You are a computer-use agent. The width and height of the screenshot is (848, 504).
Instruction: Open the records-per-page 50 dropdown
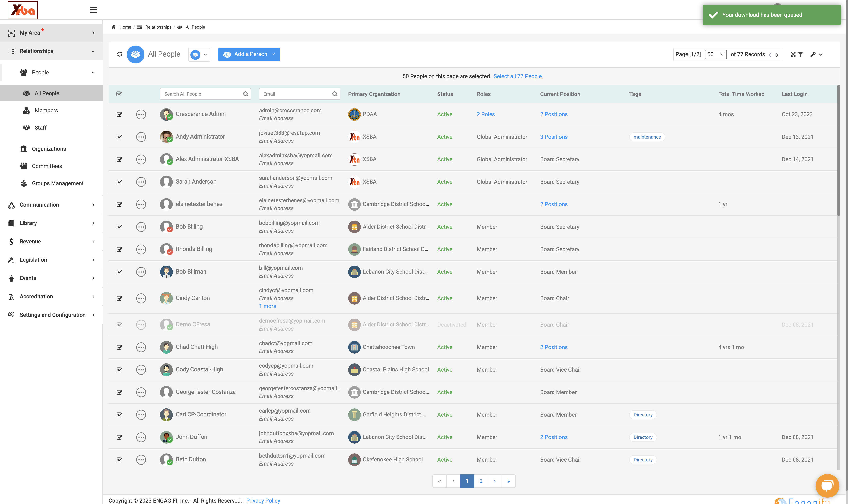716,54
